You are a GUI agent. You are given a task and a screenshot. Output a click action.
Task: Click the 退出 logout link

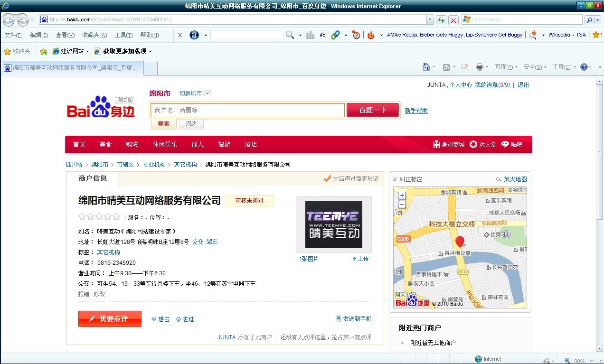pos(523,85)
